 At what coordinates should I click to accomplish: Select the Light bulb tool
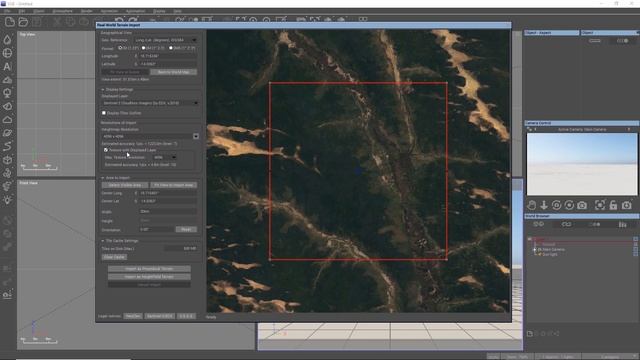tap(7, 200)
